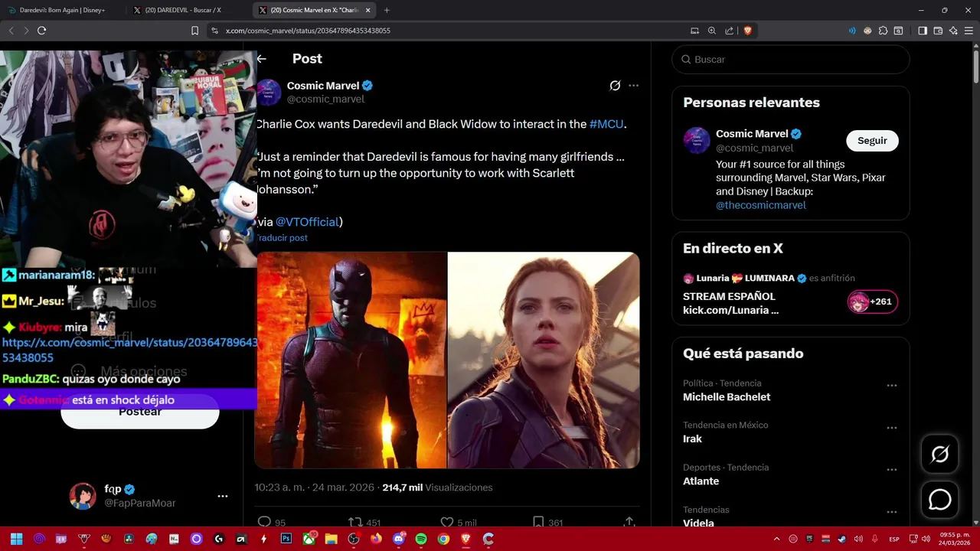Switch to the Daredevil: Born Again Disney+ tab
980x551 pixels.
pyautogui.click(x=63, y=10)
